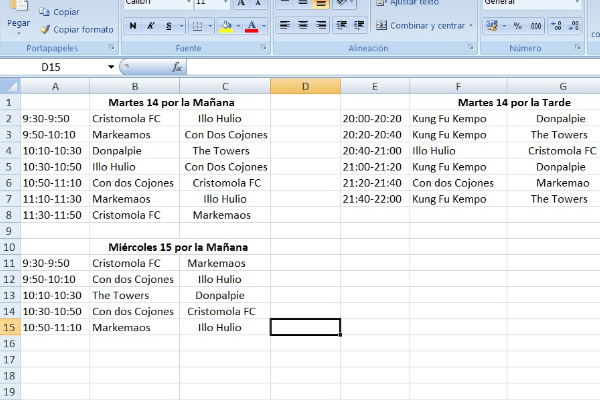This screenshot has width=600, height=400.
Task: Click 'Illo Hulio' cell in column F
Action: pyautogui.click(x=458, y=150)
